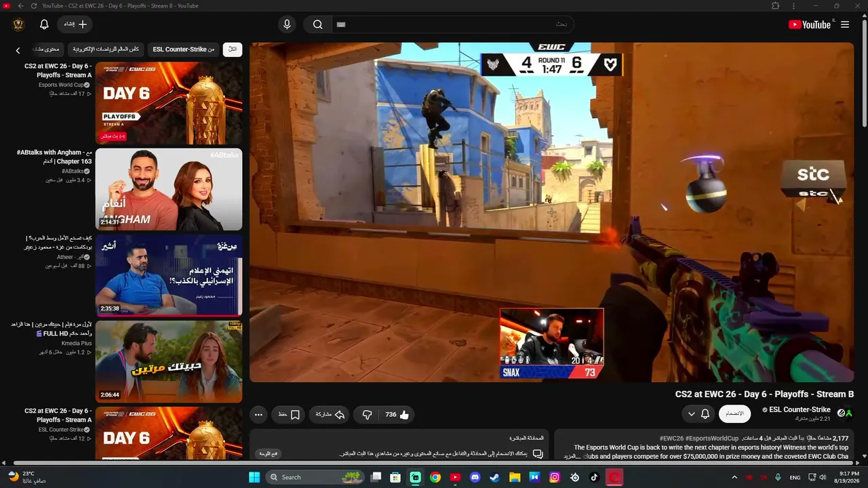Show hidden system tray icons chevron
The height and width of the screenshot is (488, 868).
[734, 477]
